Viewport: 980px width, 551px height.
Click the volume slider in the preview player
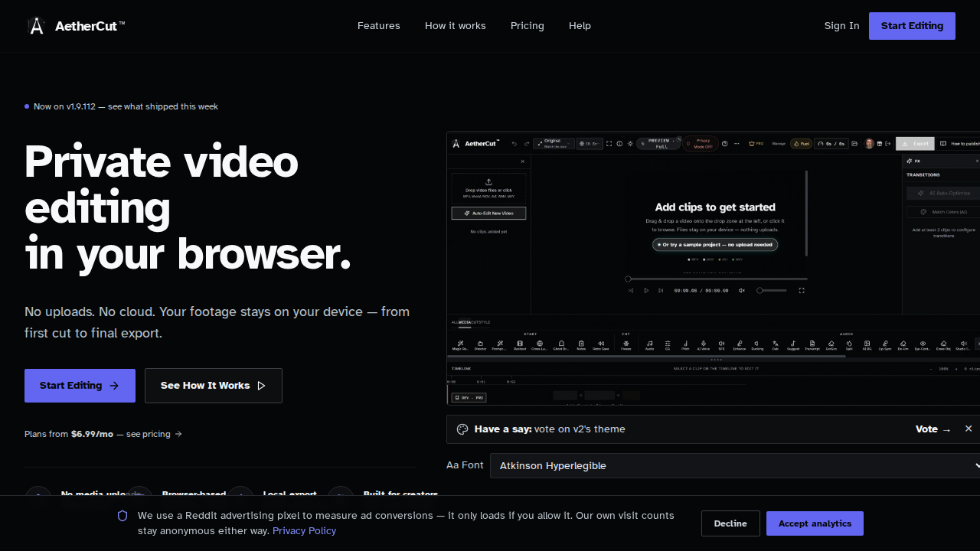pos(772,291)
